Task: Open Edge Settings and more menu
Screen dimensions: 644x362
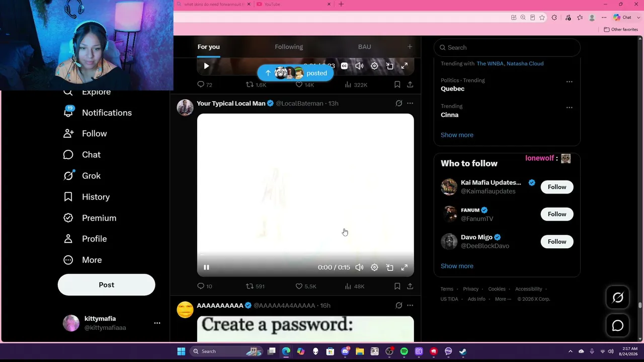Action: [604, 18]
